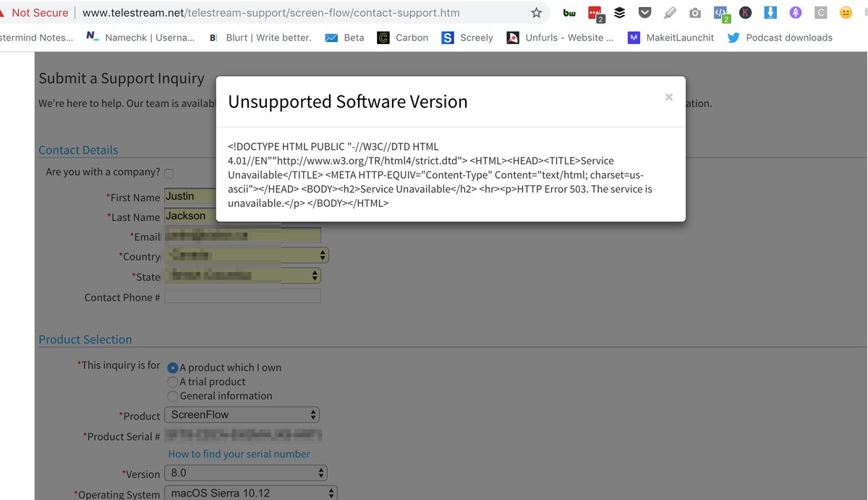
Task: Click the camera screenshot extension icon
Action: pyautogui.click(x=694, y=13)
